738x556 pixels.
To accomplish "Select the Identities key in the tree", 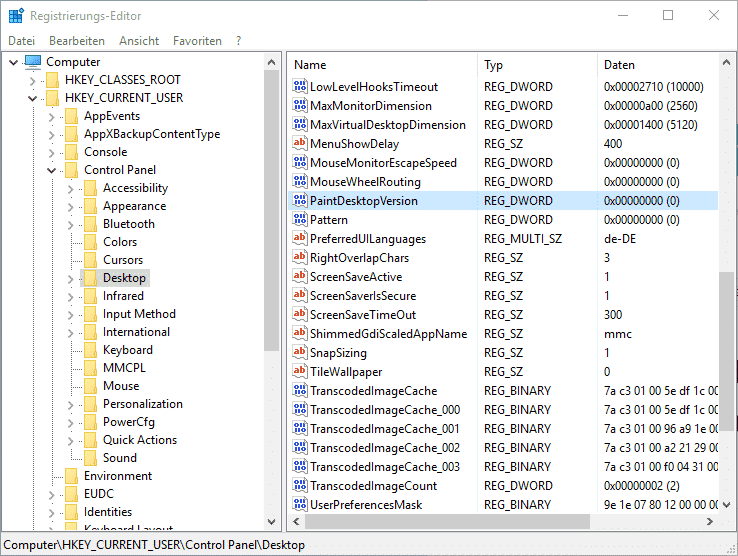I will click(x=108, y=512).
